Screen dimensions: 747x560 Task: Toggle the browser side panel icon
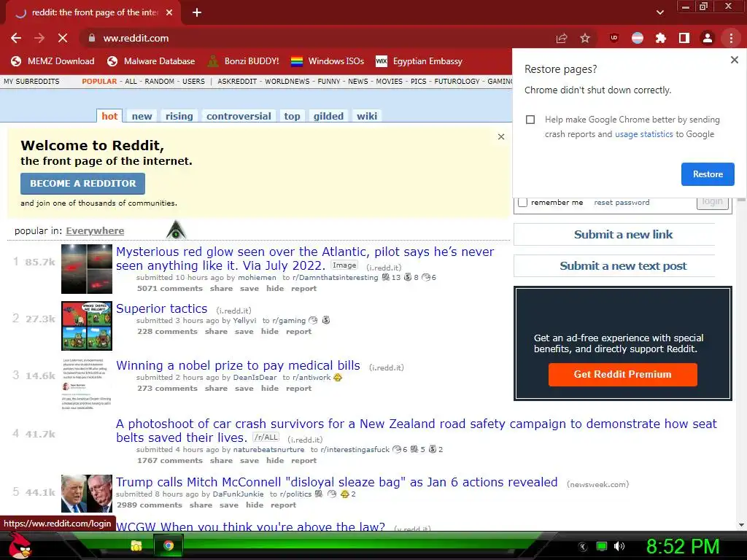[x=684, y=38]
